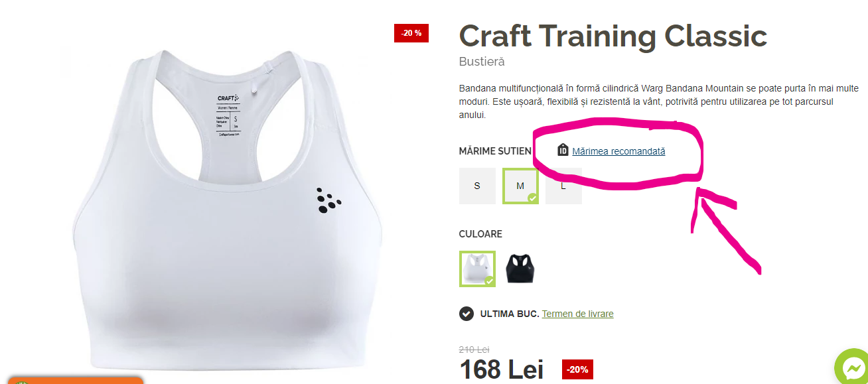Click the Craft Training Classic title

pyautogui.click(x=613, y=36)
